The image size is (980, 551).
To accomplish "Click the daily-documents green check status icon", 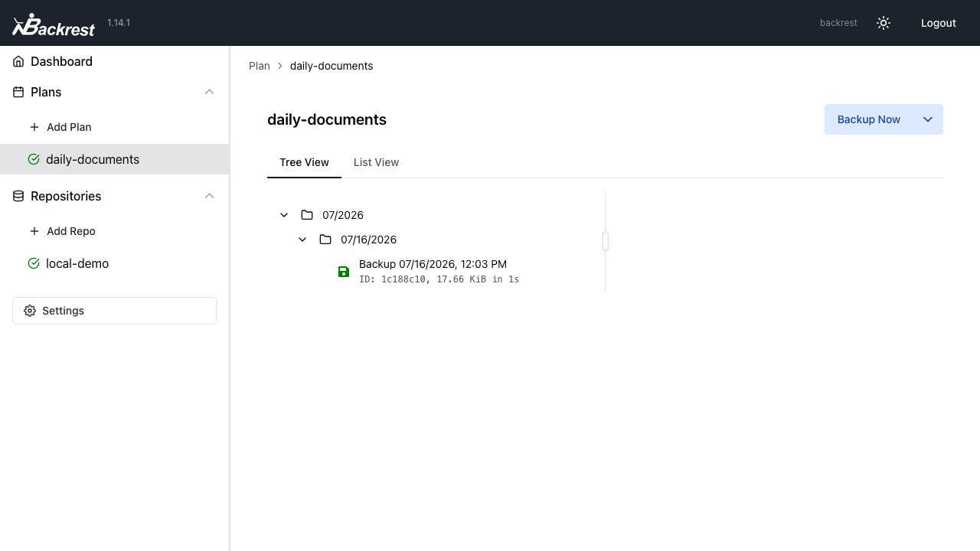I will pos(34,159).
